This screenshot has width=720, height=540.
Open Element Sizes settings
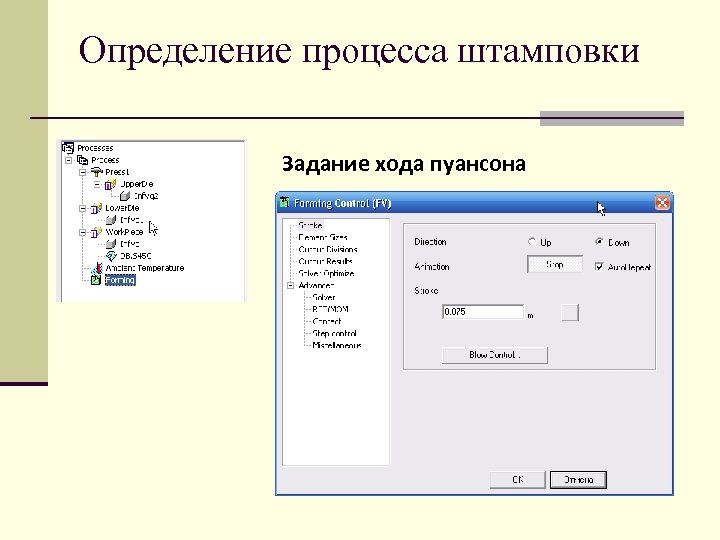323,237
